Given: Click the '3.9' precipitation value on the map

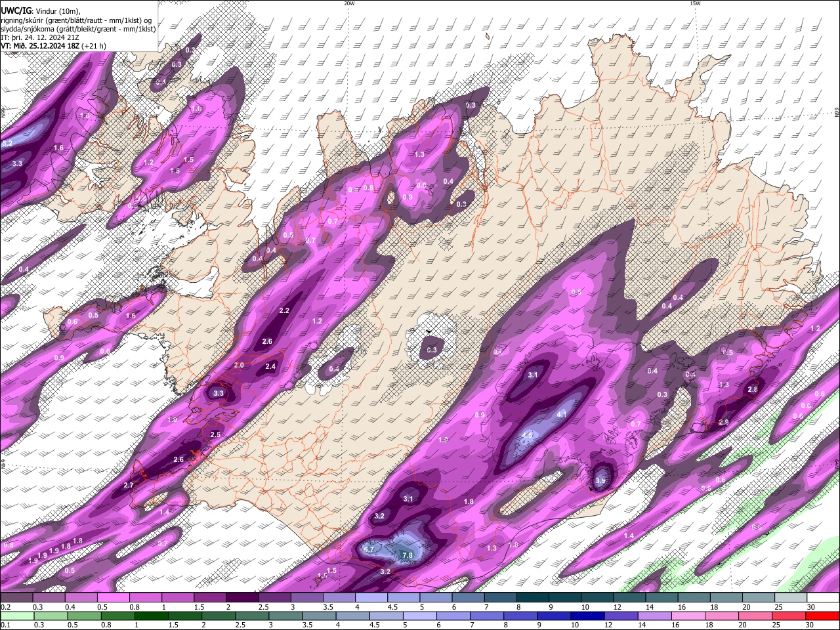Looking at the screenshot, I should (600, 481).
